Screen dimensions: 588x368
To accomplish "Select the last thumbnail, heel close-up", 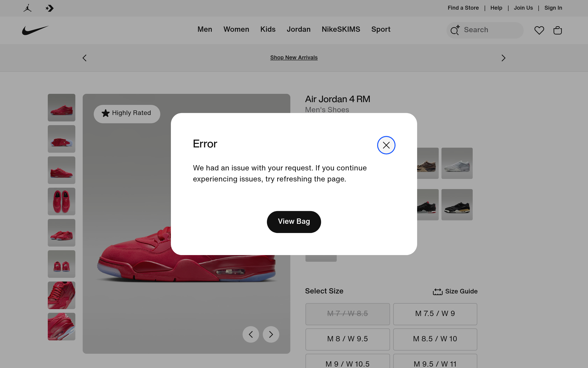I will point(62,327).
